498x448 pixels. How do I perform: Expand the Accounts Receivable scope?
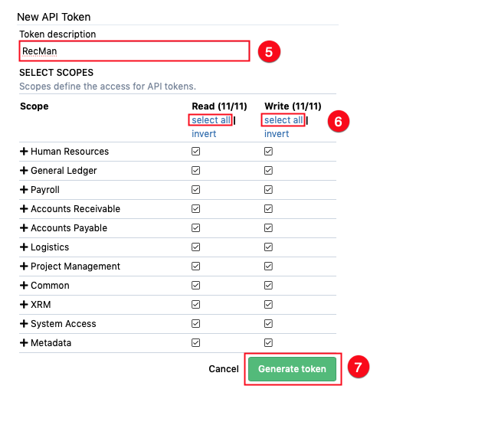coord(24,209)
